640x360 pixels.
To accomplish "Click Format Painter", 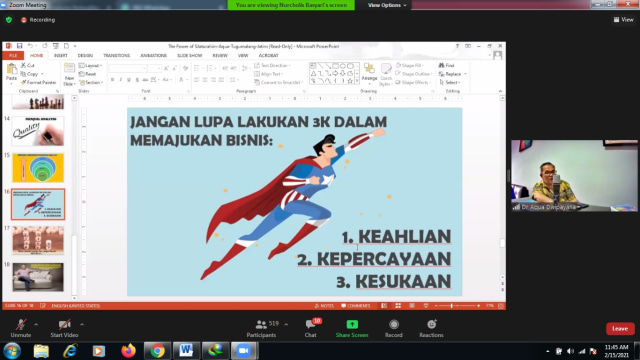I will point(38,82).
